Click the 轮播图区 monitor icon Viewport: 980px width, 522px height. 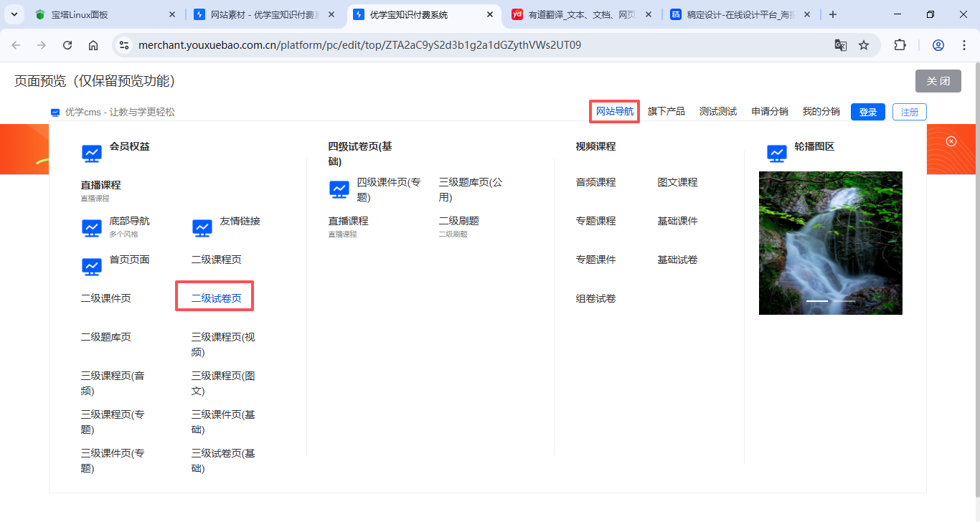(x=777, y=153)
